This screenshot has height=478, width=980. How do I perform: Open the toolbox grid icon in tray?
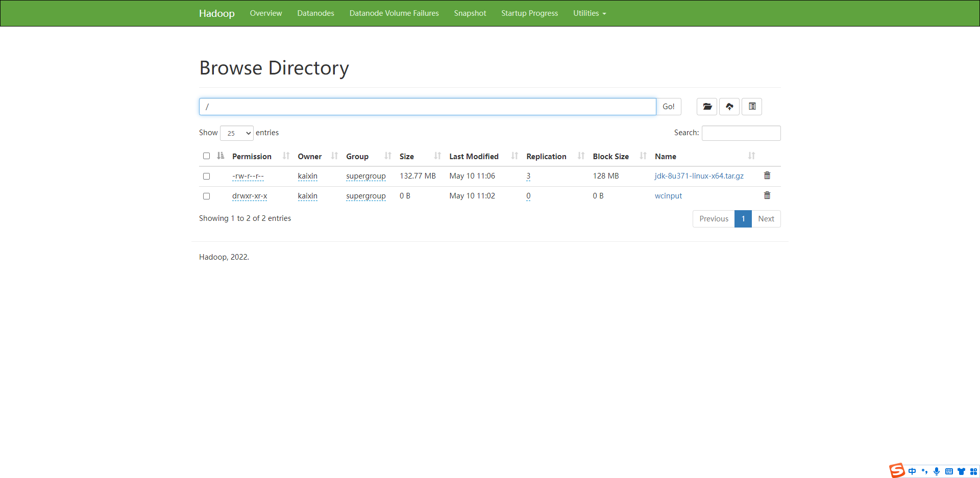(973, 471)
